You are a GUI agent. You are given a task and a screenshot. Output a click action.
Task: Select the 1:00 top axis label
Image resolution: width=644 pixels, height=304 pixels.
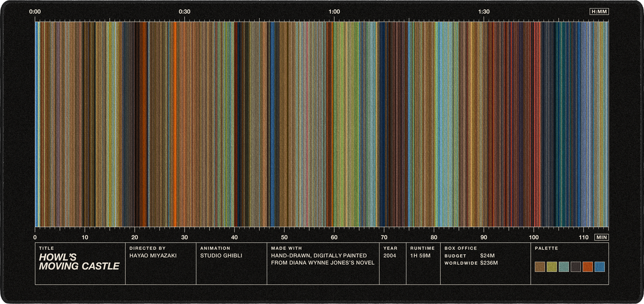pyautogui.click(x=334, y=11)
